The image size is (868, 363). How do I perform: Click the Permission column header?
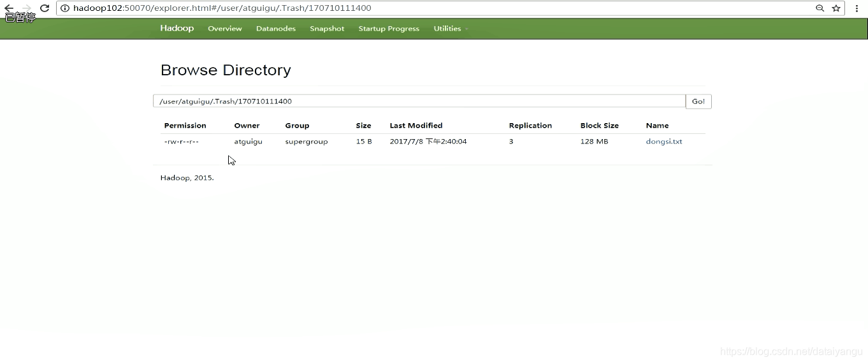click(185, 126)
